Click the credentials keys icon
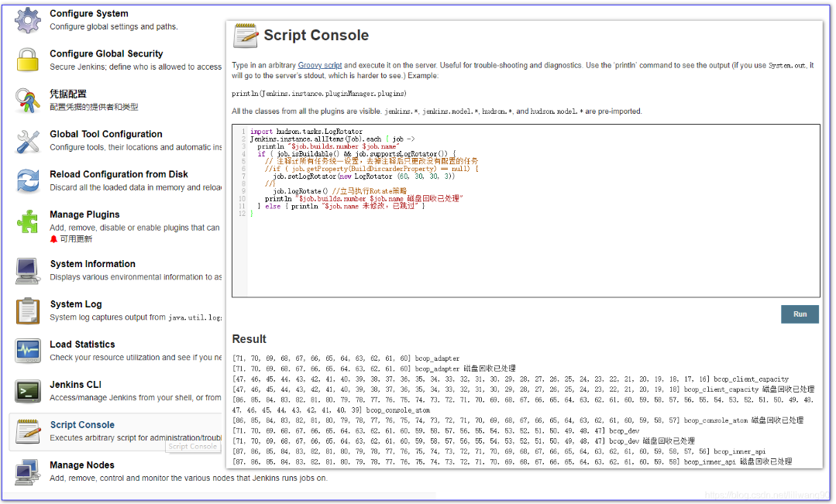The image size is (836, 504). (x=28, y=101)
